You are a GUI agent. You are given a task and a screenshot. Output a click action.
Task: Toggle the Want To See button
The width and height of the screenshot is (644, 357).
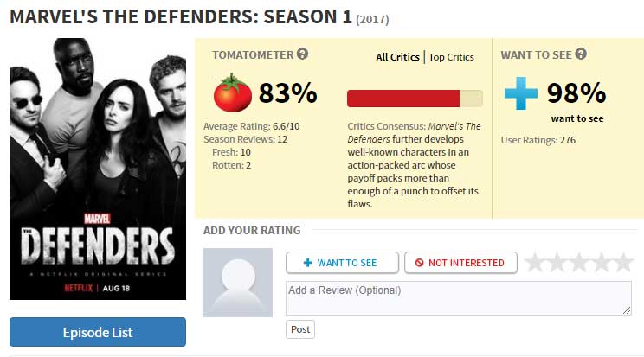[342, 263]
